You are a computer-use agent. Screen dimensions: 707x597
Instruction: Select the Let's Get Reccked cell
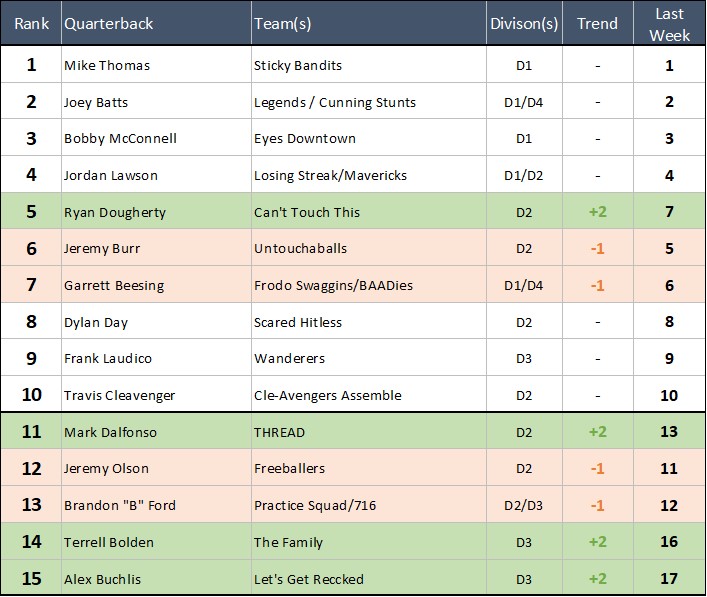[x=309, y=579]
